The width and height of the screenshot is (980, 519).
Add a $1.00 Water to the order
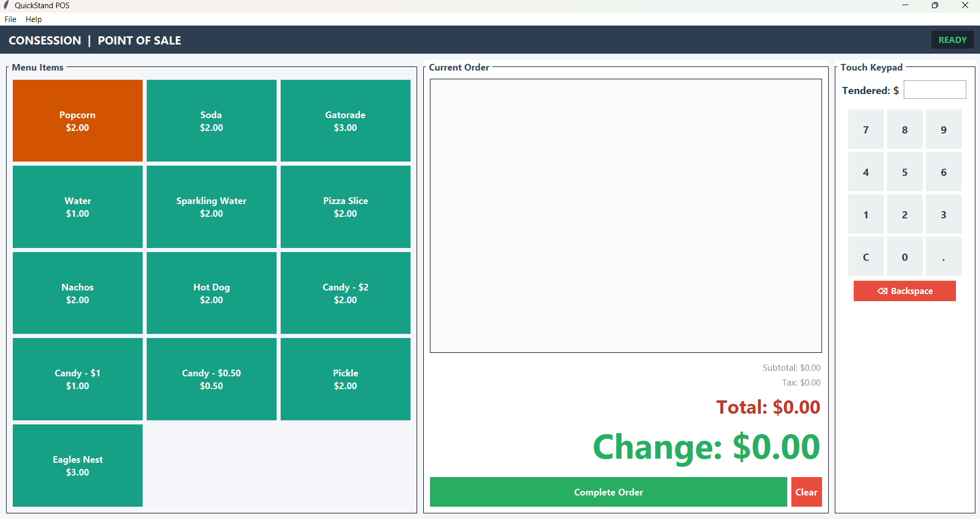point(78,207)
